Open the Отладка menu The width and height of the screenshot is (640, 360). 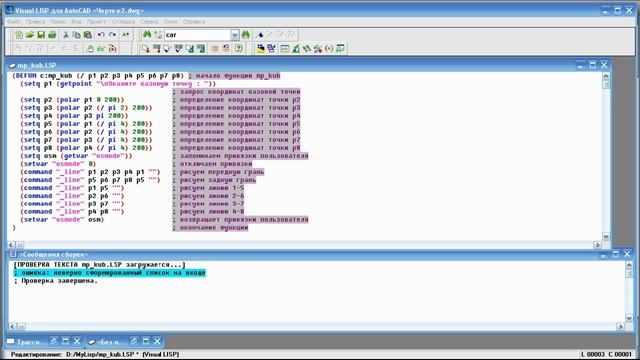click(123, 22)
